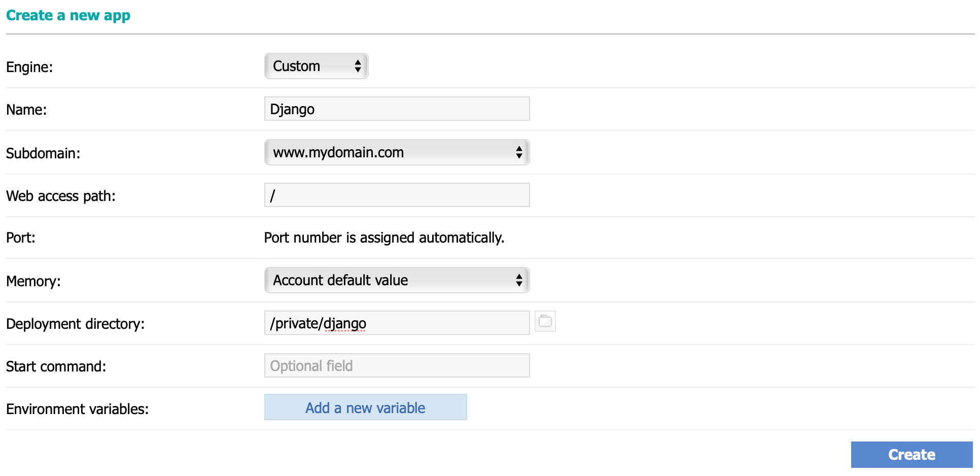Click the Start command optional field
Viewport: 980px width, 476px height.
click(397, 366)
